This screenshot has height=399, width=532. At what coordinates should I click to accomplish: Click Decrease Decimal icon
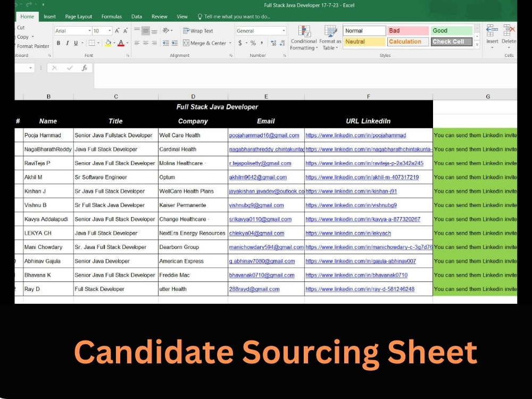282,43
